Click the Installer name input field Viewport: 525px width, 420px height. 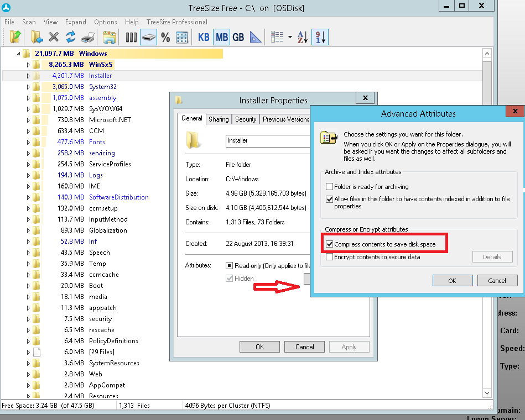(x=268, y=141)
